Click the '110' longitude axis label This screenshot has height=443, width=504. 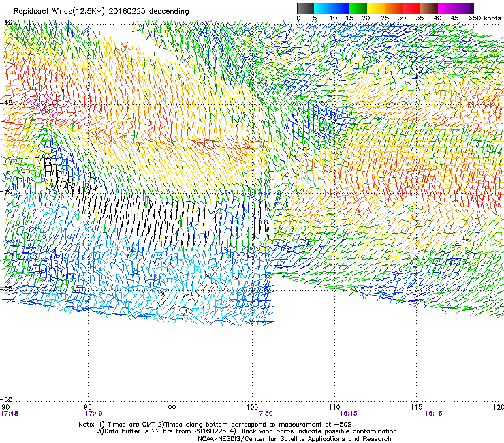[334, 407]
